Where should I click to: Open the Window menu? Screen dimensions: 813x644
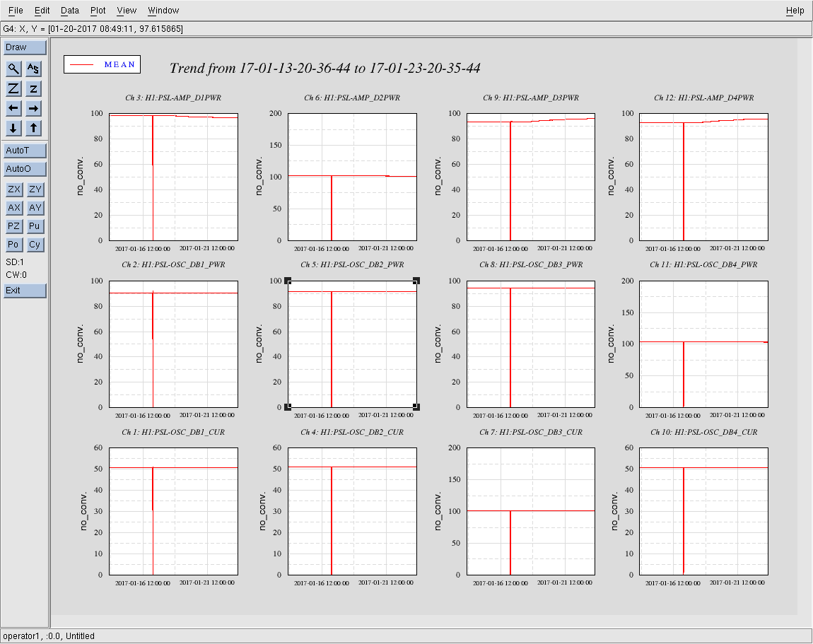tap(163, 11)
